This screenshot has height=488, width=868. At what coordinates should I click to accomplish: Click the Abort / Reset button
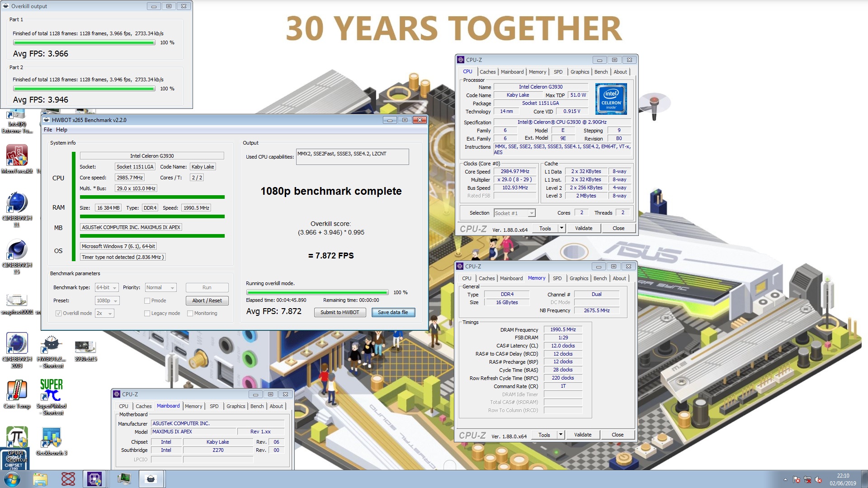click(x=207, y=301)
